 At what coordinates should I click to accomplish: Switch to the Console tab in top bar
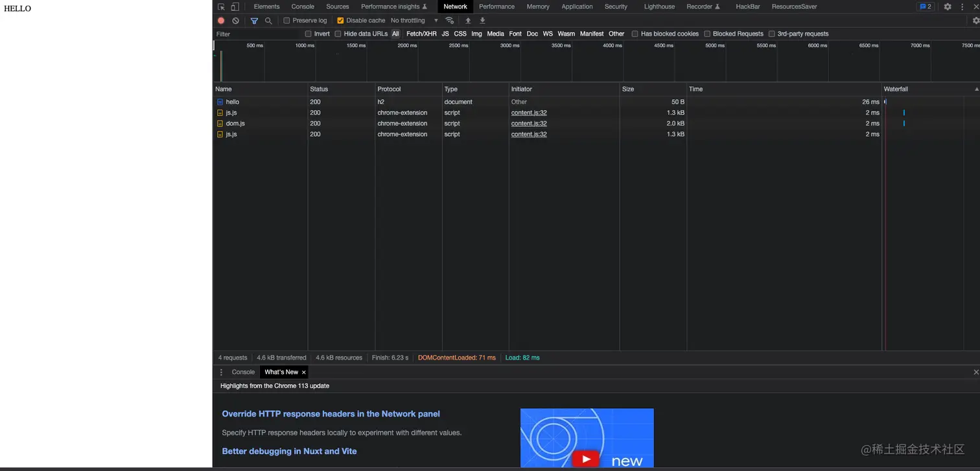303,6
